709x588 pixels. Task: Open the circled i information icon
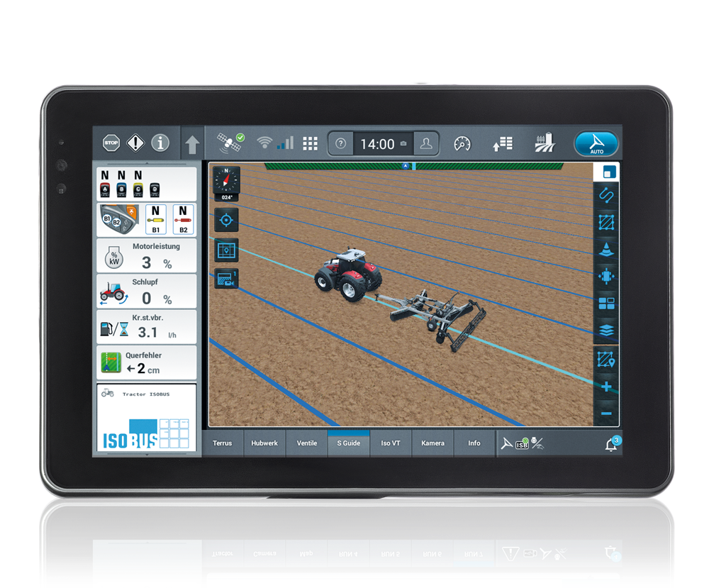pos(160,143)
